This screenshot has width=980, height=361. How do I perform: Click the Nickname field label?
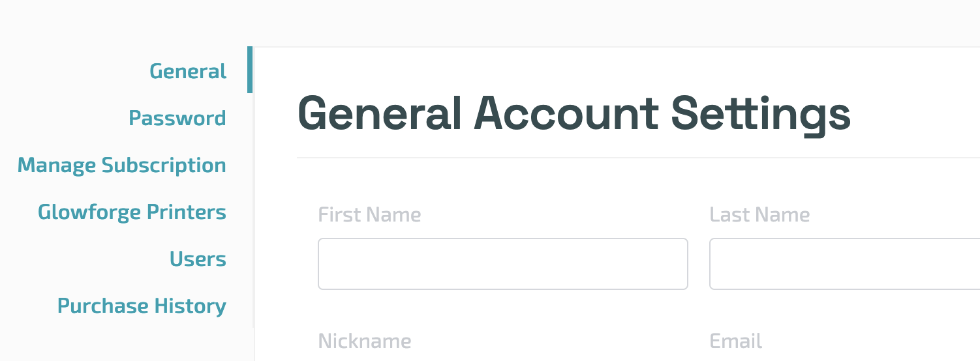point(364,340)
